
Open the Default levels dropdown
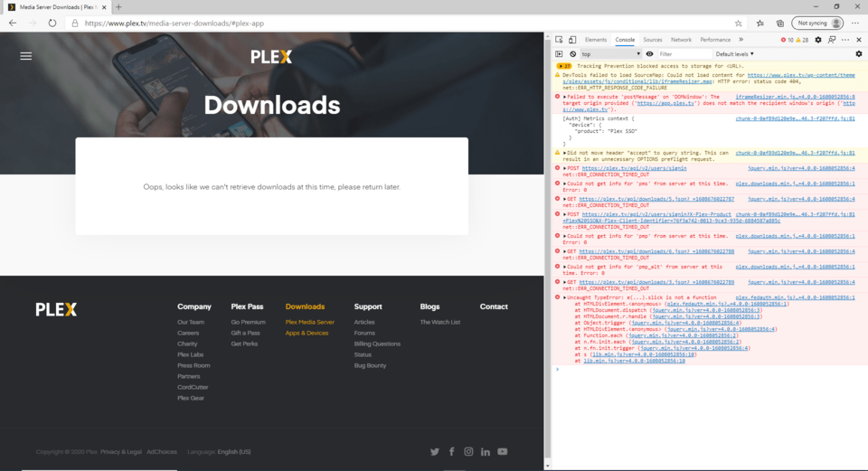(x=734, y=54)
